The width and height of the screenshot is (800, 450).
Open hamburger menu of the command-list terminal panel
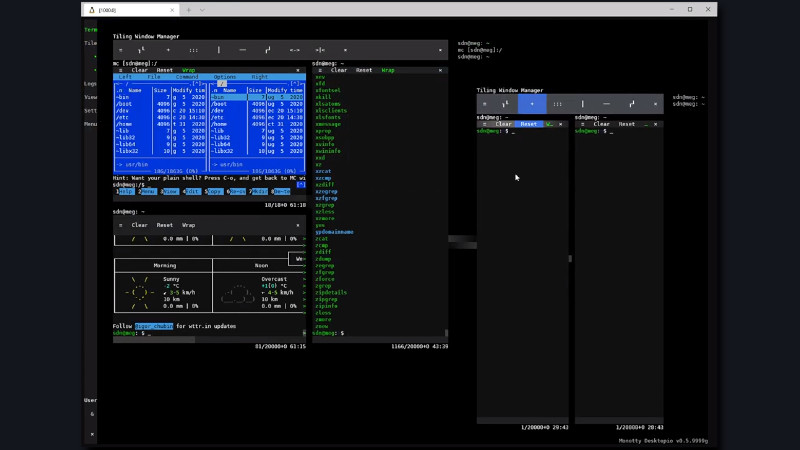coord(320,70)
